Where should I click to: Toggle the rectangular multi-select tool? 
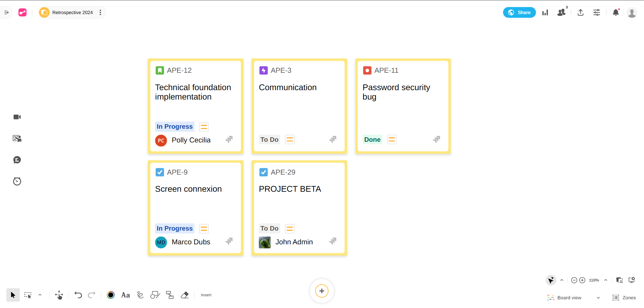tap(28, 295)
